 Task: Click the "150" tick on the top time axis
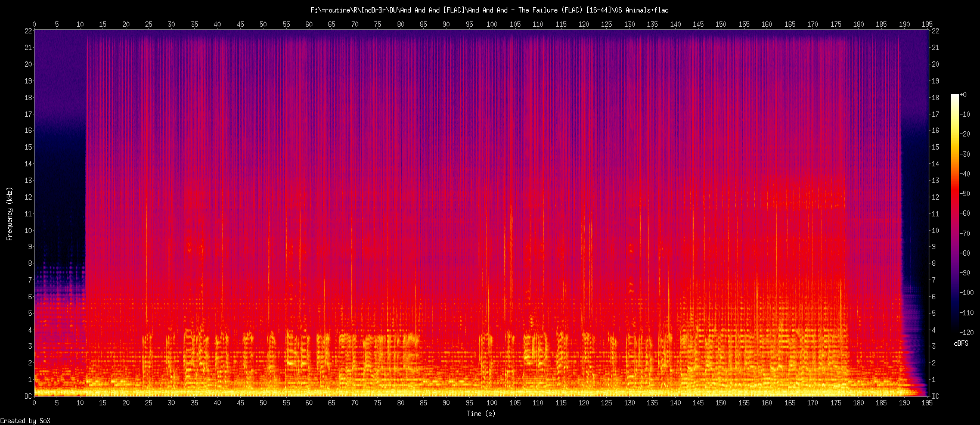tap(721, 24)
